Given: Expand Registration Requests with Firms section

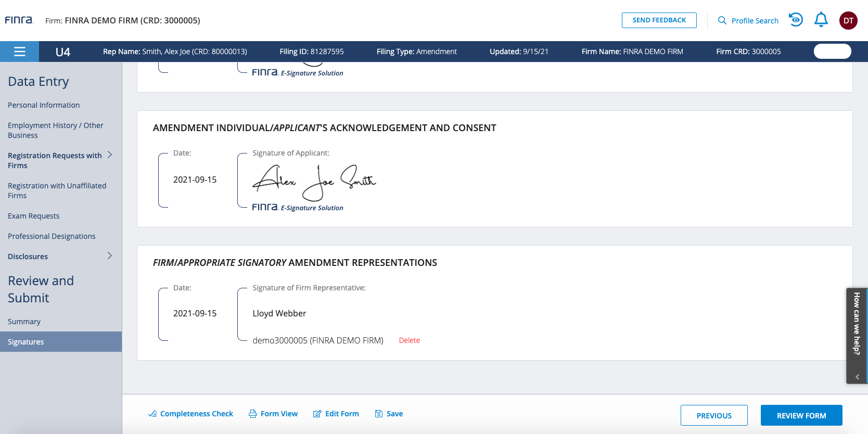Looking at the screenshot, I should [x=110, y=155].
